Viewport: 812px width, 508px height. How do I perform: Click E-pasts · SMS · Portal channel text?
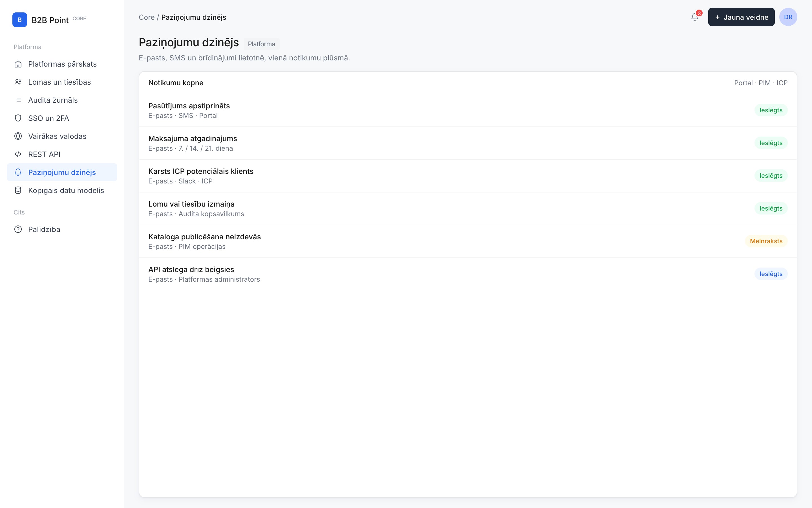click(183, 116)
